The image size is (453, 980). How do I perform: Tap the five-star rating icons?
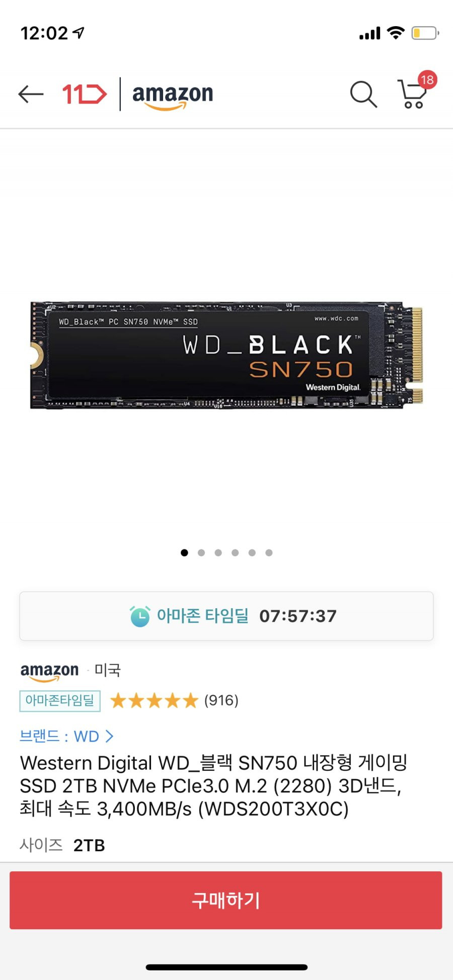pos(155,700)
